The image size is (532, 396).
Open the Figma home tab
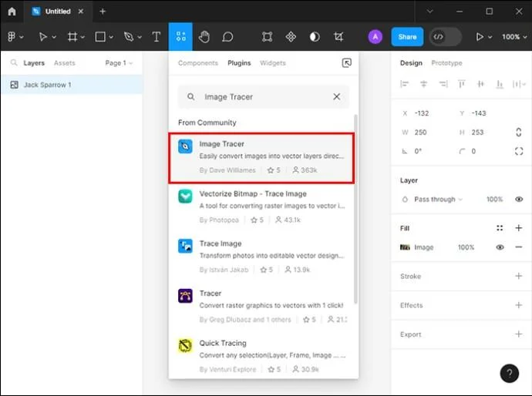pos(12,12)
